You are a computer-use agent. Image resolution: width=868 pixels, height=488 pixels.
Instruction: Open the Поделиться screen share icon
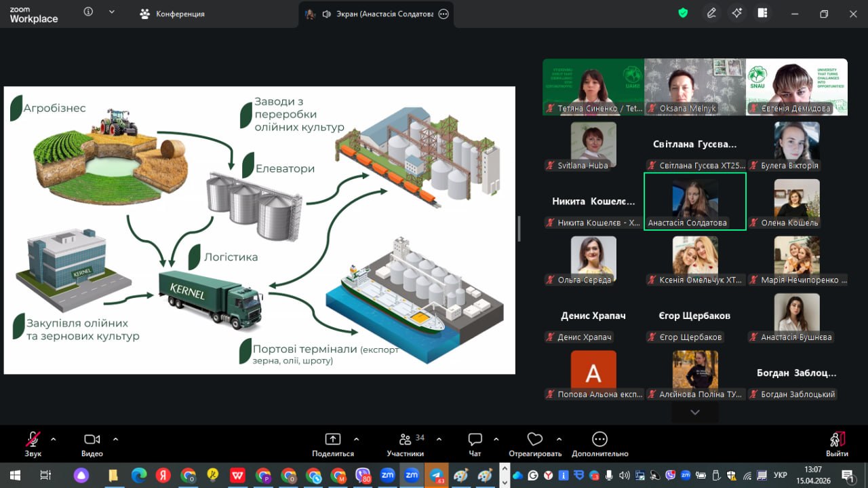pyautogui.click(x=333, y=439)
